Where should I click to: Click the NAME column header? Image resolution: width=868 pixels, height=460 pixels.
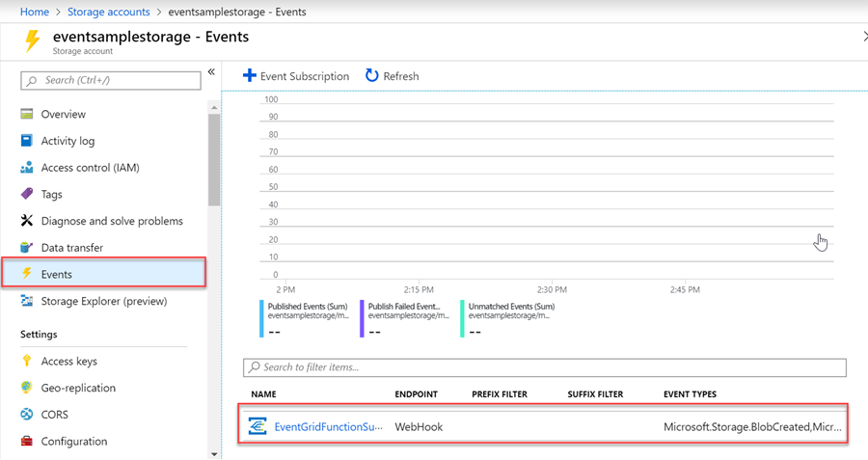click(x=263, y=394)
